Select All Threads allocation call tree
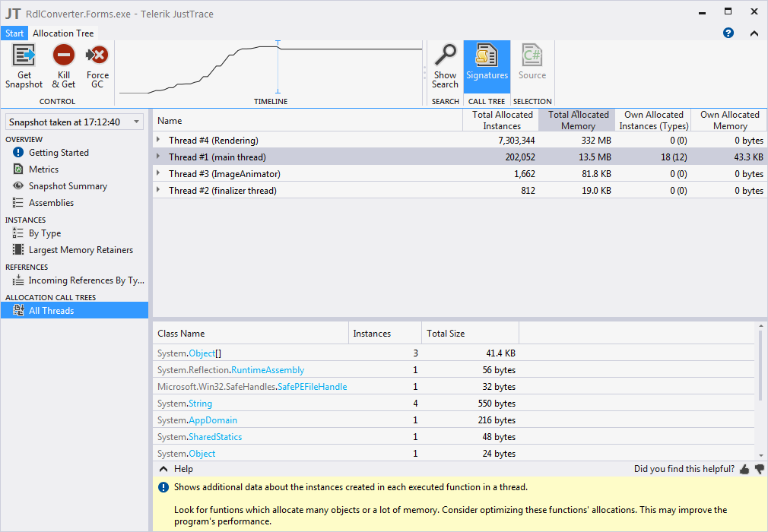The image size is (768, 532). click(75, 310)
